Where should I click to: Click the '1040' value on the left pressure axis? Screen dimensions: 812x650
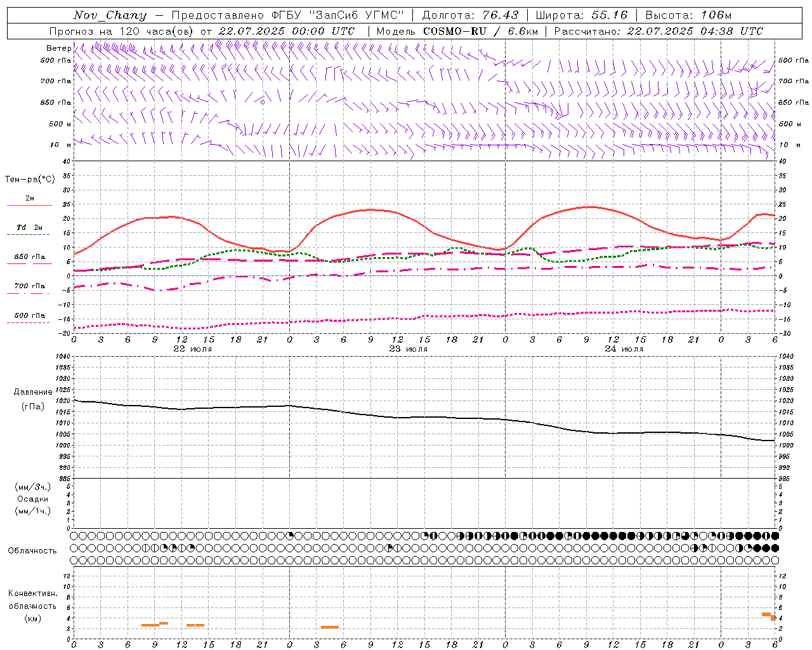click(x=63, y=357)
